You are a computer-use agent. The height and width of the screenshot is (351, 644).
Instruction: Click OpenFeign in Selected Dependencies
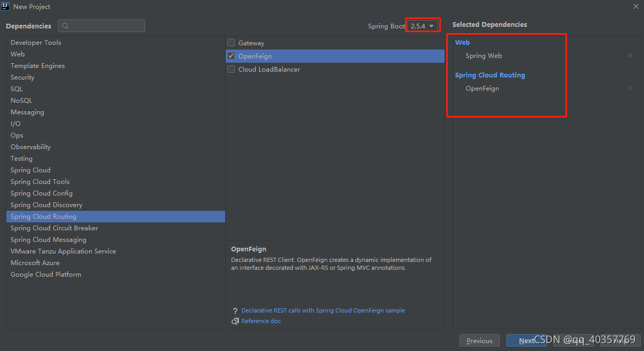click(482, 89)
